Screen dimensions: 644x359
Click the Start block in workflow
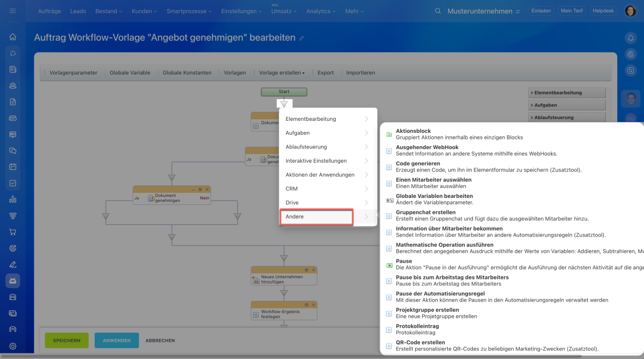[x=284, y=92]
